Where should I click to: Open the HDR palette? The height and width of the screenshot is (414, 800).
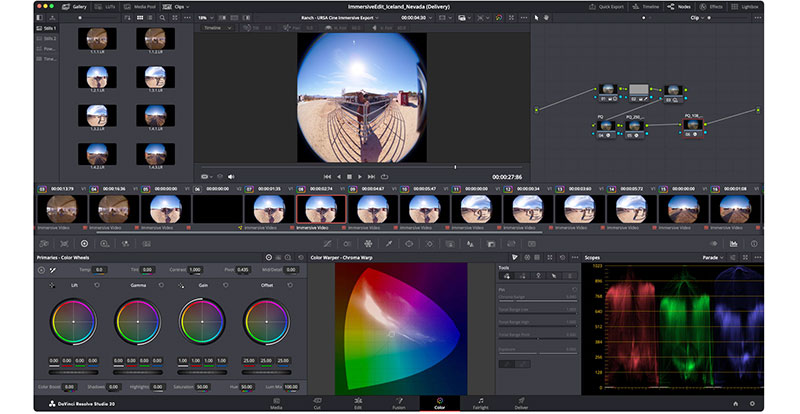(105, 244)
